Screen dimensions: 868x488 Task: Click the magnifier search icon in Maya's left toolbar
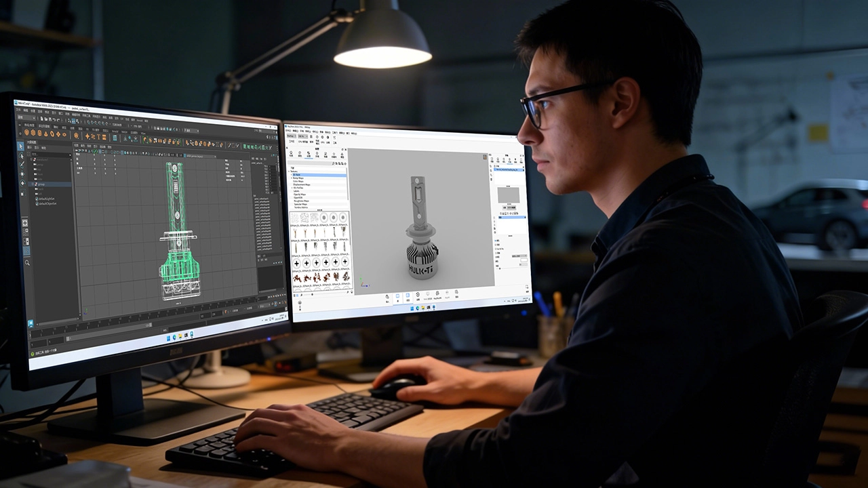27,262
